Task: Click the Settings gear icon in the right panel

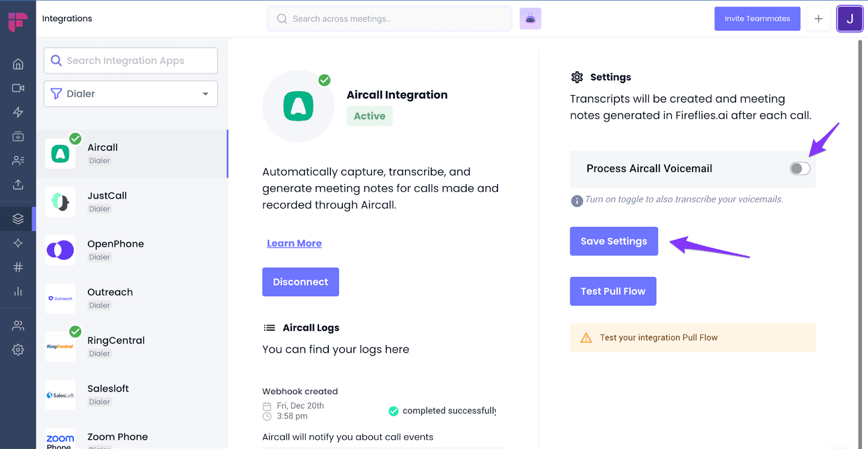Action: click(577, 77)
